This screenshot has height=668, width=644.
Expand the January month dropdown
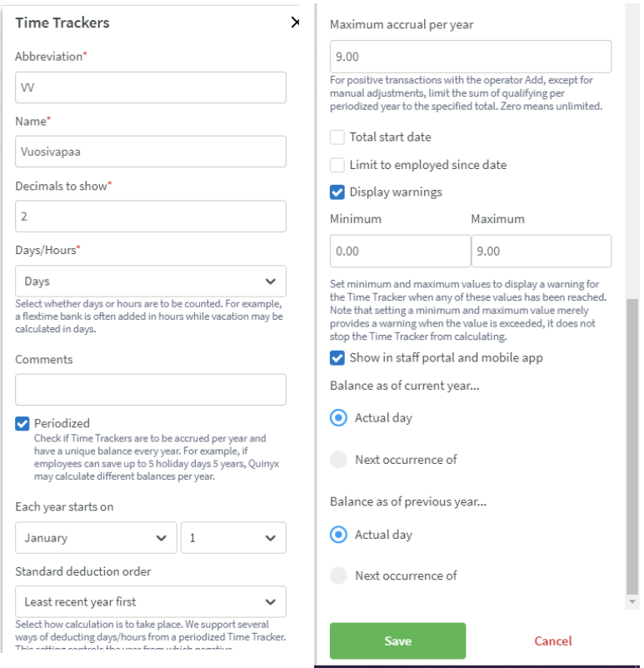click(x=96, y=538)
